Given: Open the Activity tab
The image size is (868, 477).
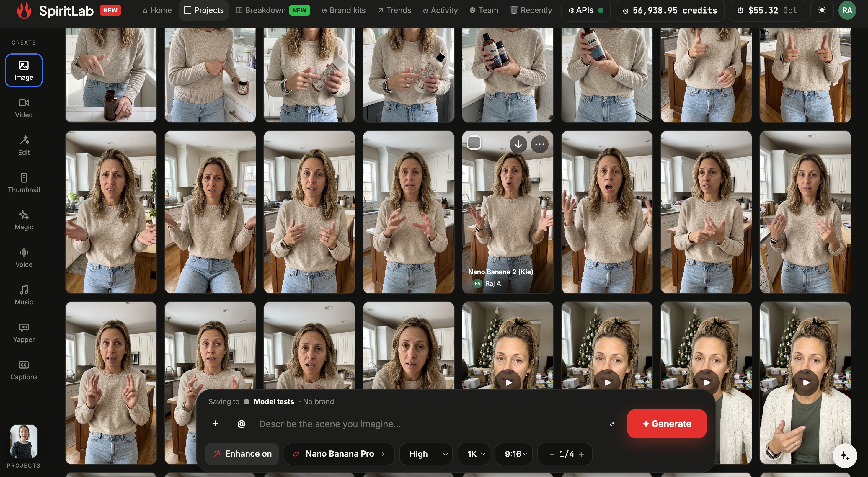Looking at the screenshot, I should pyautogui.click(x=440, y=10).
